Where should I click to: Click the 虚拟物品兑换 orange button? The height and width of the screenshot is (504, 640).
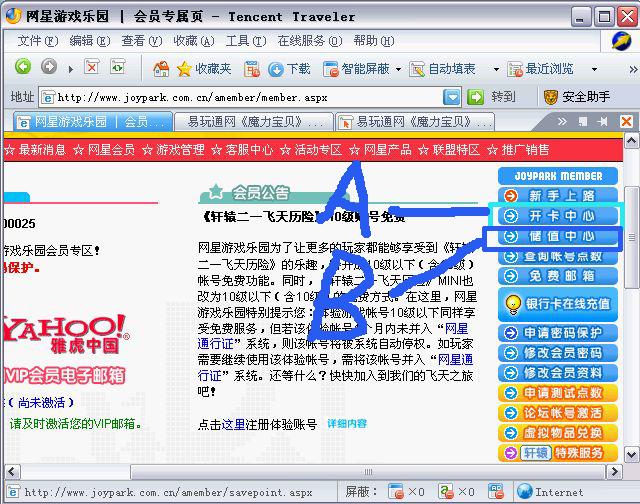pos(558,433)
